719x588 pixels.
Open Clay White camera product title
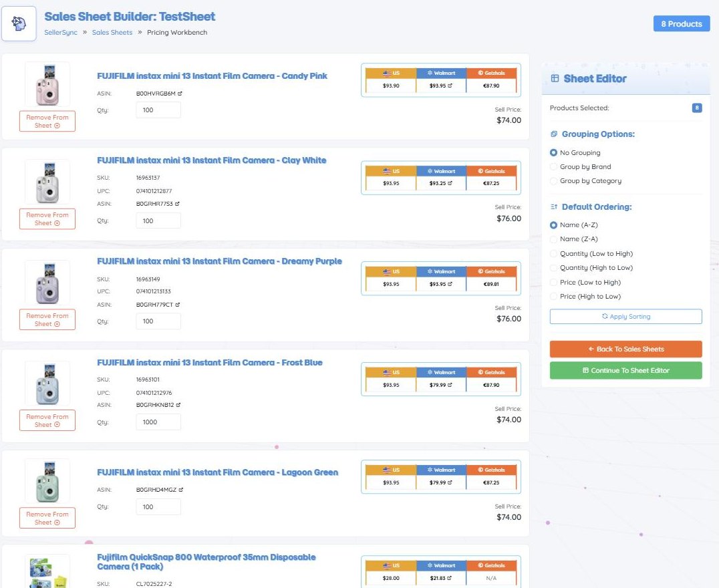coord(211,160)
